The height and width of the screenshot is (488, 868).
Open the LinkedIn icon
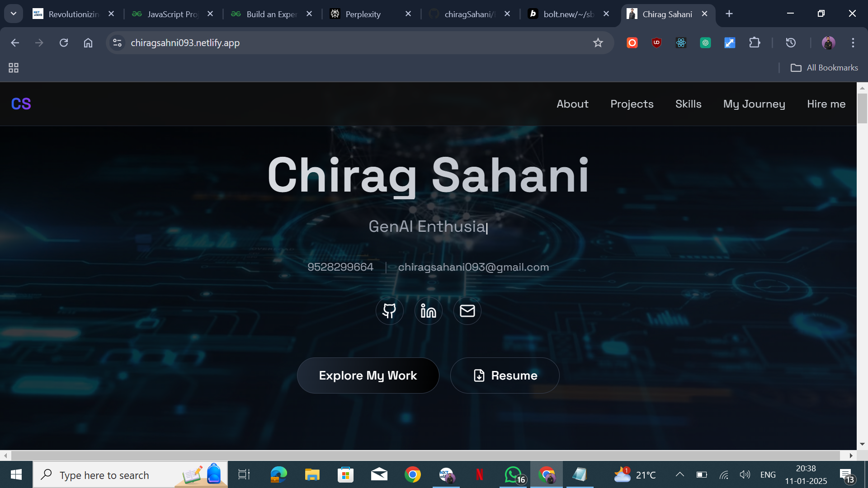428,311
